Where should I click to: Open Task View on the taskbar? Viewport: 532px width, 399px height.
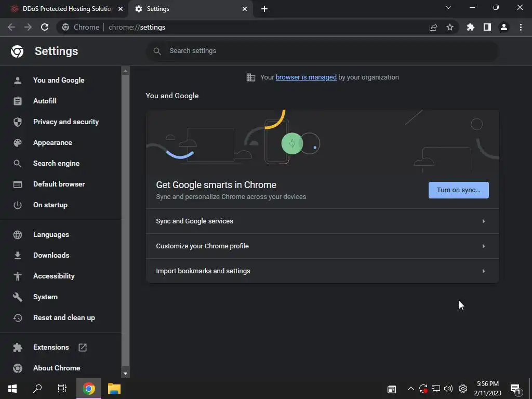point(62,389)
